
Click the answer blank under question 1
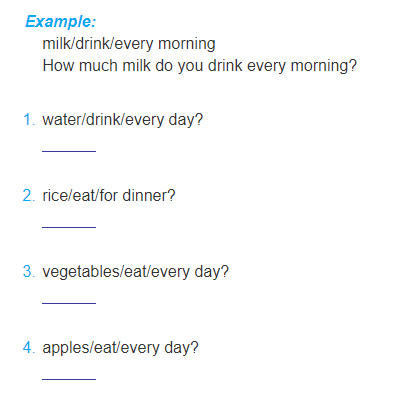tap(69, 151)
